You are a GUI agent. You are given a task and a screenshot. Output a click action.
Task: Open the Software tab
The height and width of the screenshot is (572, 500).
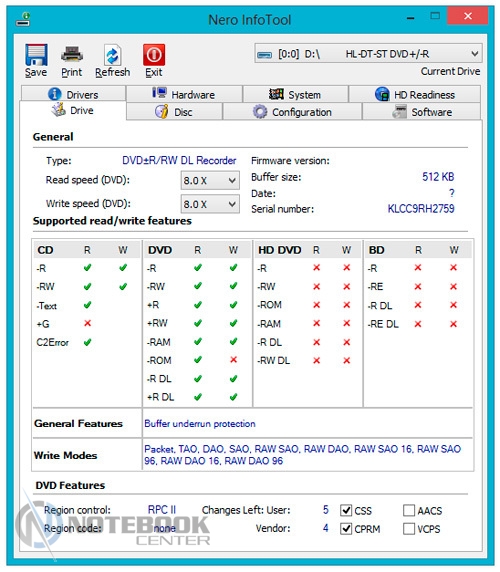422,111
